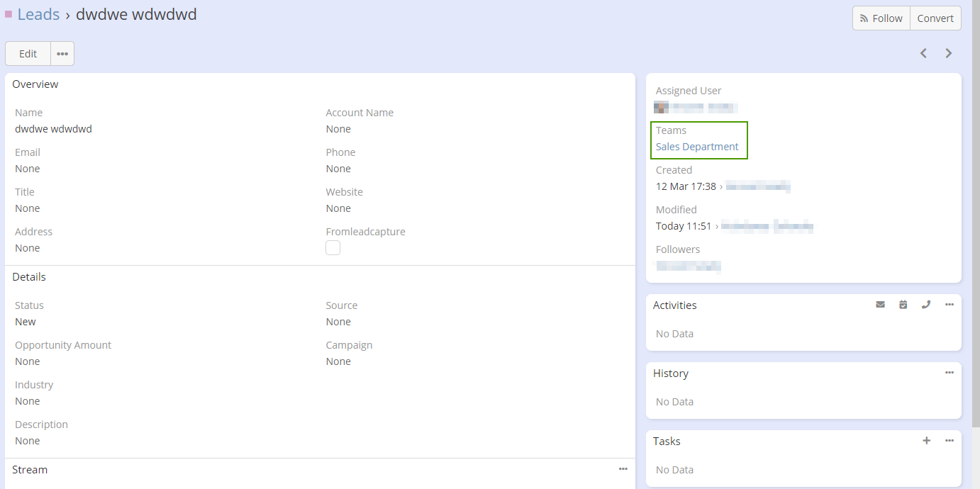Toggle the Fromleadcapture checkbox
980x489 pixels.
tap(333, 248)
